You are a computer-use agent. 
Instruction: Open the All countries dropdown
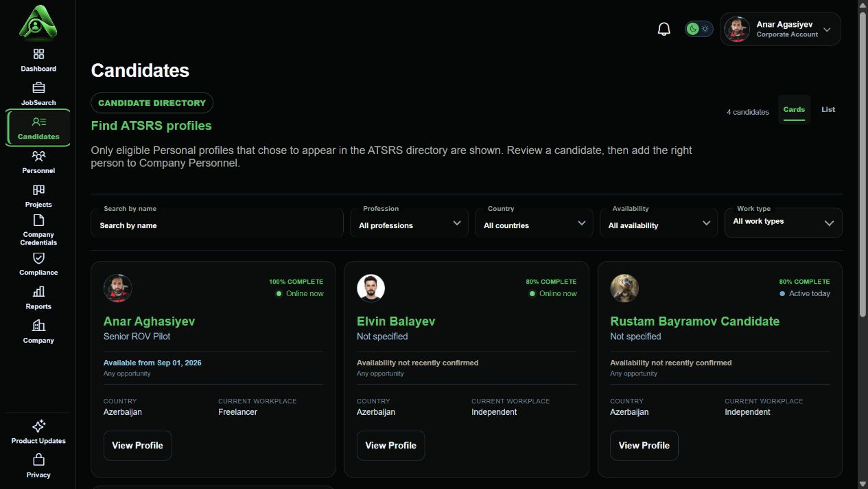pos(534,224)
